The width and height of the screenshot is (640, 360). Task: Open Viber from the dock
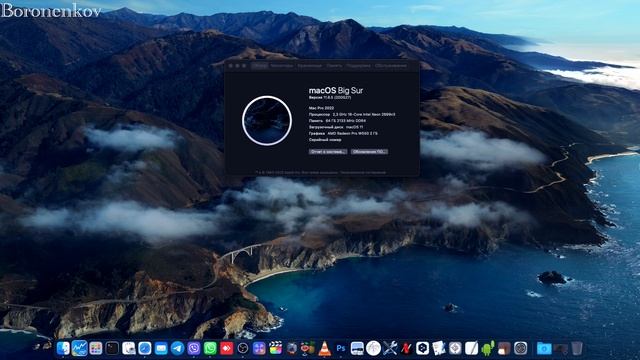194,348
